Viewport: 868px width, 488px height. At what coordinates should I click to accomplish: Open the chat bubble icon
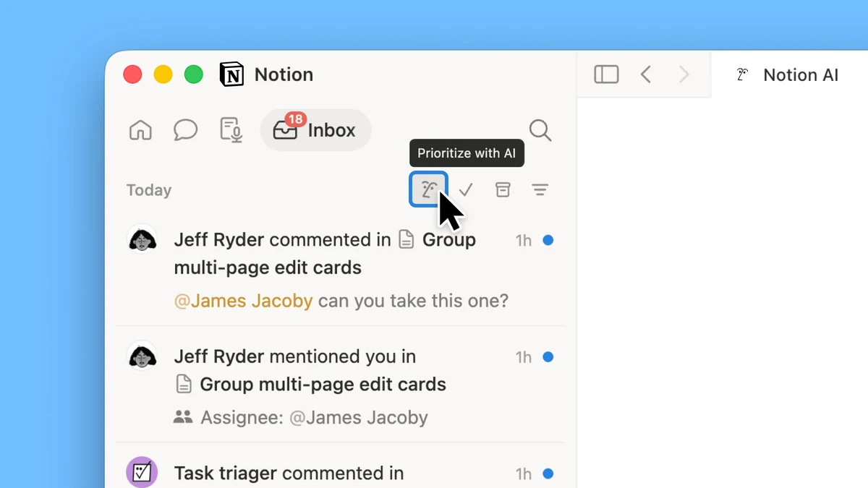186,130
